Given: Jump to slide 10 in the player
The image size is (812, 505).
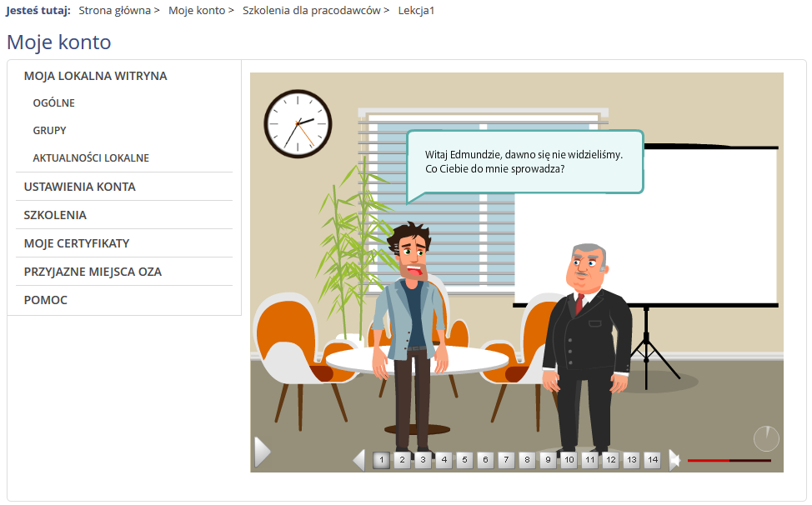Looking at the screenshot, I should 569,460.
